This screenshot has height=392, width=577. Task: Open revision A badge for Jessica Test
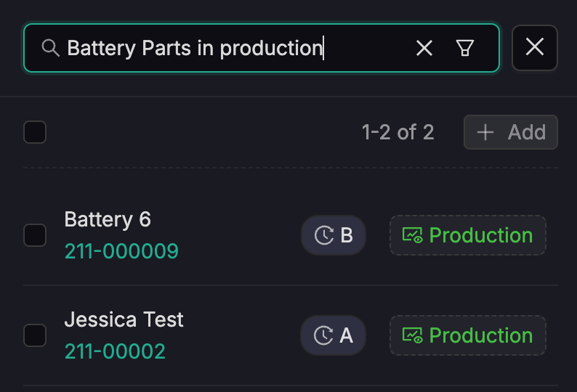click(334, 335)
